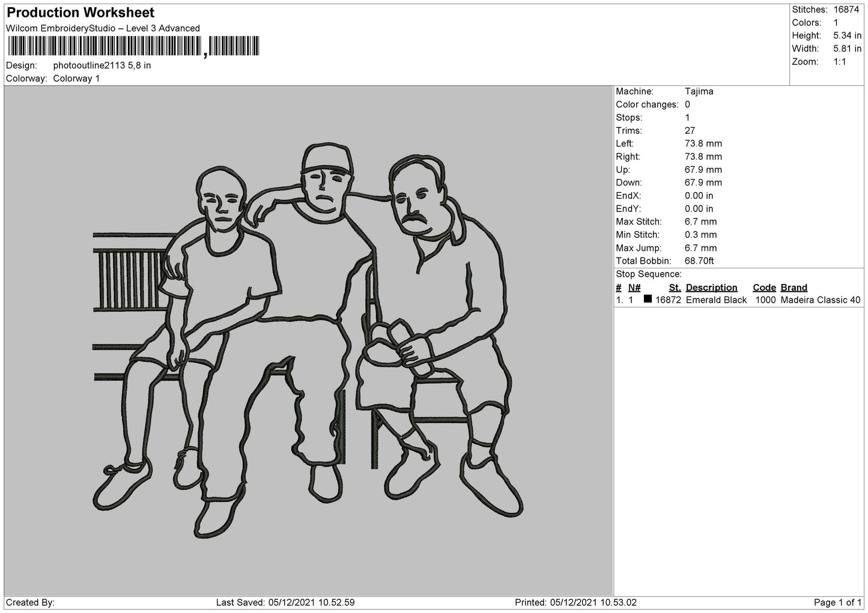Click the 'Emerald Black' thread description
Image resolution: width=868 pixels, height=613 pixels.
tap(716, 300)
